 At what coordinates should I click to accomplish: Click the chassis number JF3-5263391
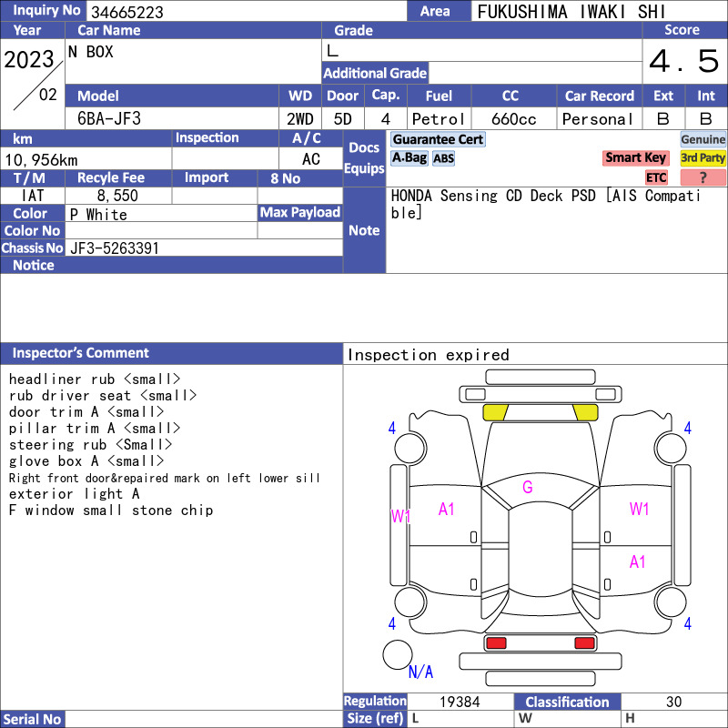tap(115, 248)
